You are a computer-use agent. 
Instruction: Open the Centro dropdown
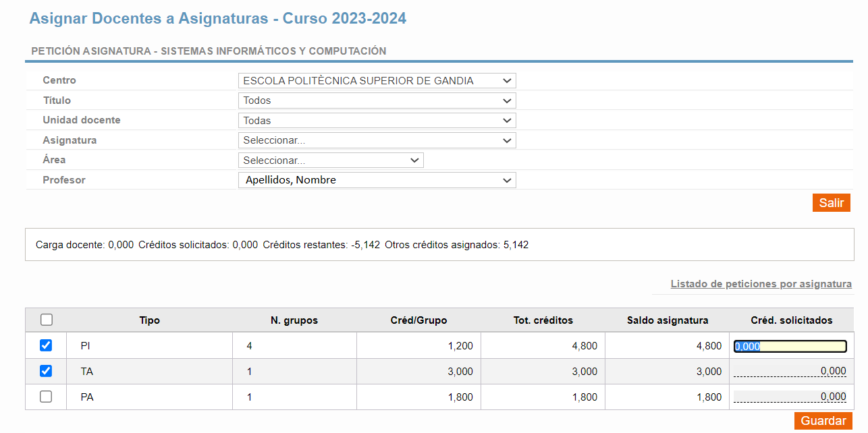coord(377,81)
